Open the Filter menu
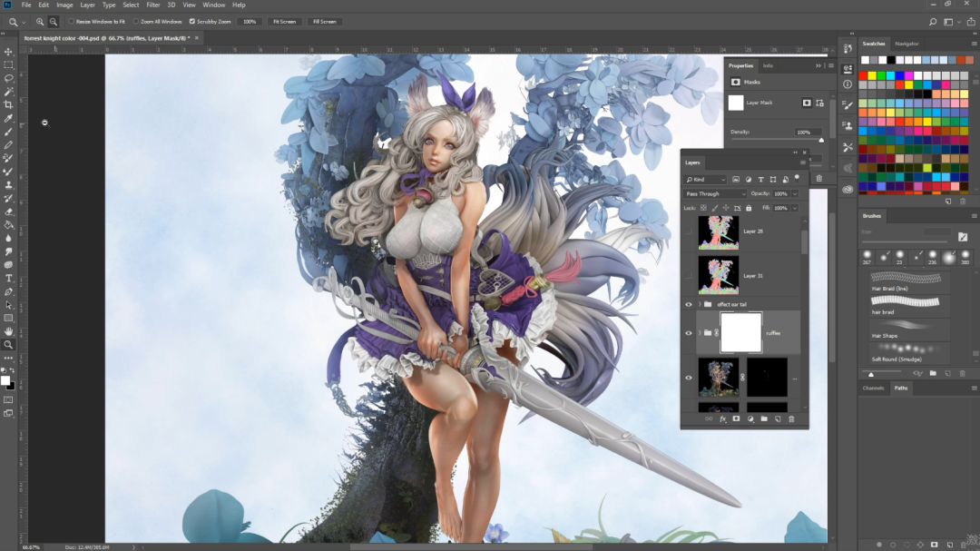This screenshot has width=980, height=551. click(x=153, y=5)
